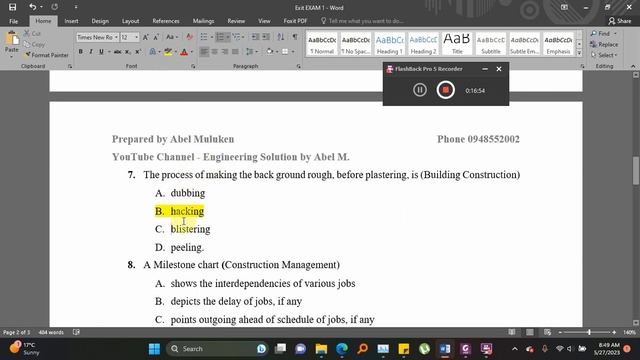Undo last action in Quick Access Toolbar
This screenshot has height=360, width=640.
(x=33, y=7)
